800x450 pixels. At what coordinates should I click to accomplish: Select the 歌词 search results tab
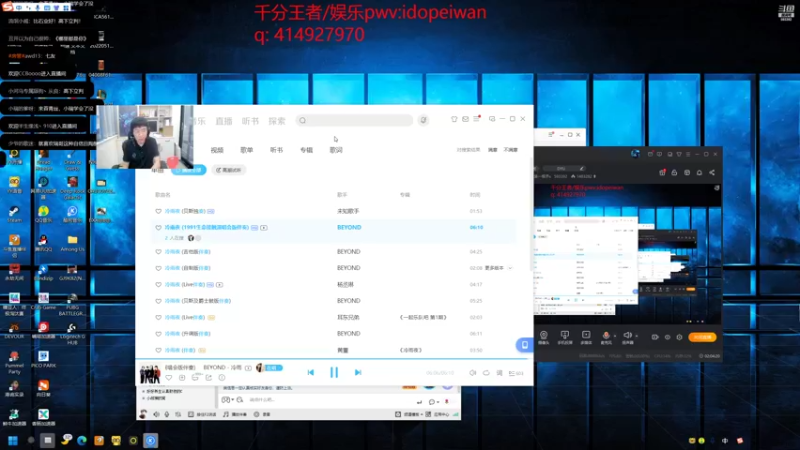336,150
